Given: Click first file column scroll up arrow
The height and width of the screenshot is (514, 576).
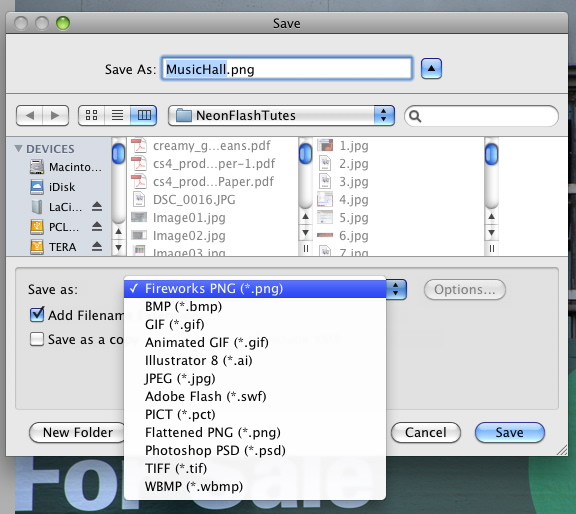Looking at the screenshot, I should tap(305, 217).
